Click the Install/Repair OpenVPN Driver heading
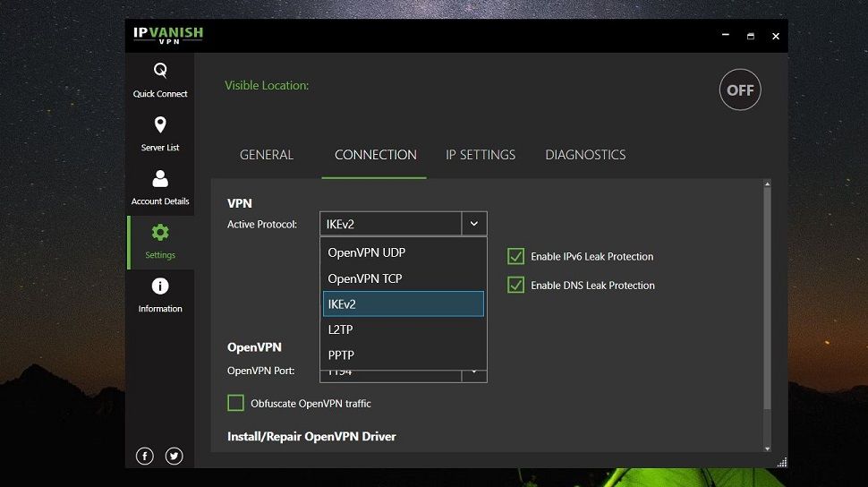868x487 pixels. tap(311, 437)
